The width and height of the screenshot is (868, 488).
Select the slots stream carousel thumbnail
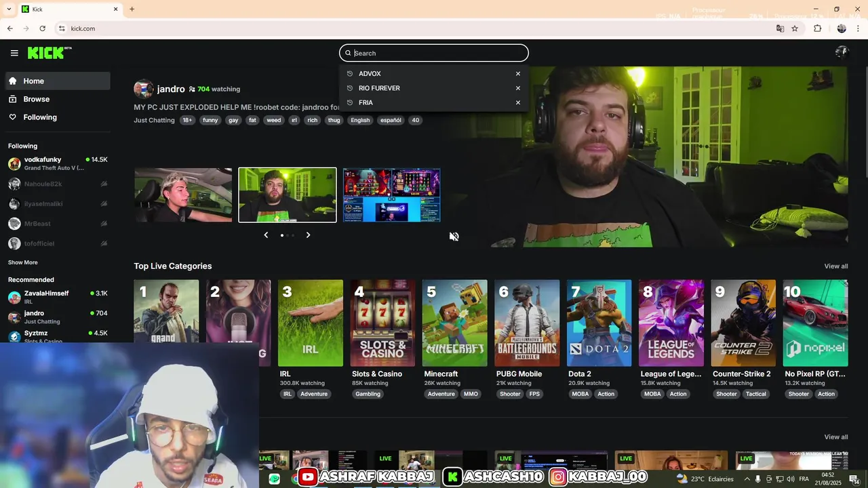[x=391, y=195]
